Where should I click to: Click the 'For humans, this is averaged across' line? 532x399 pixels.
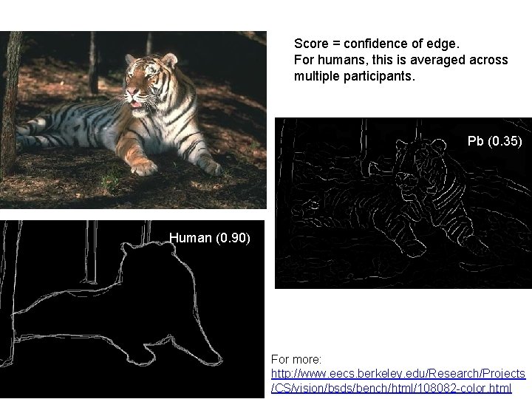400,60
